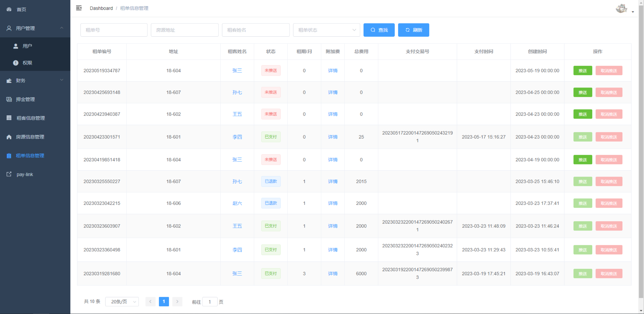
Task: Collapse the 用户管理 sidebar menu
Action: [x=61, y=28]
